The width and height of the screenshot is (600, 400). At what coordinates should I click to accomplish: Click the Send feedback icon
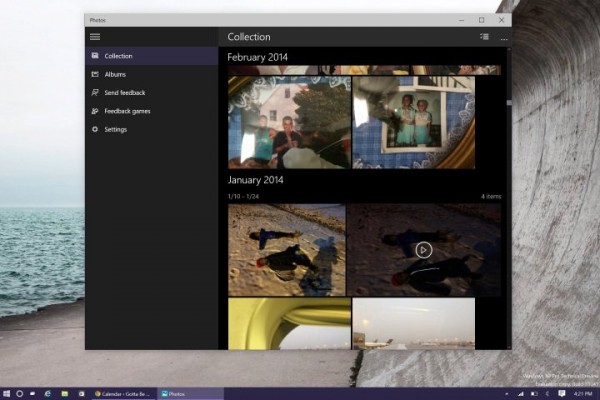(x=95, y=93)
